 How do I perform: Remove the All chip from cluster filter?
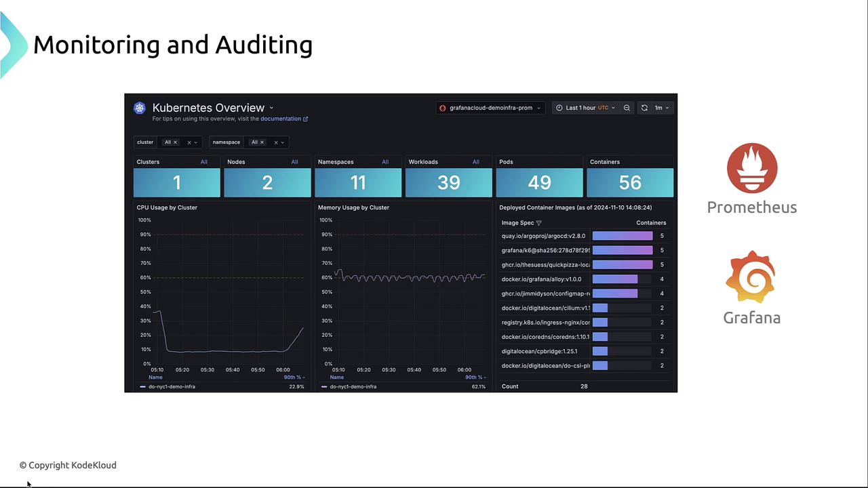click(x=175, y=142)
